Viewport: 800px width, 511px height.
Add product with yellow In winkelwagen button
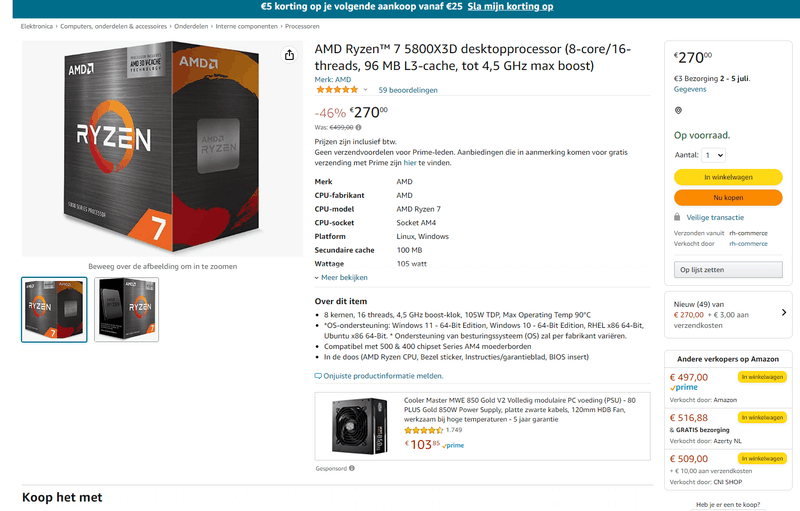click(728, 177)
